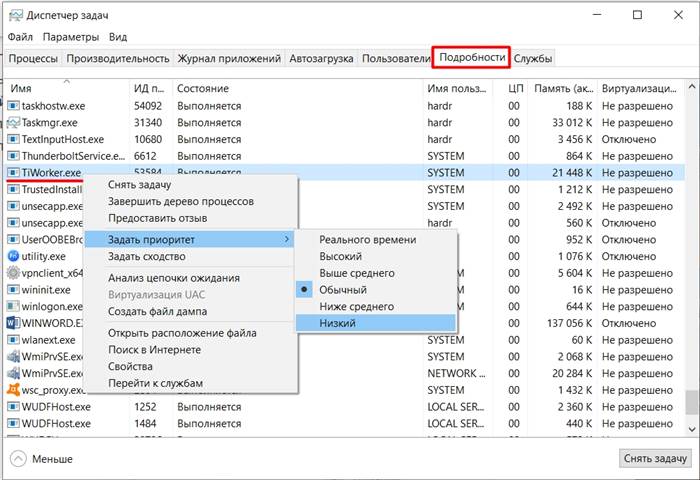The image size is (700, 480).
Task: Click the TextInputHost.exe process icon
Action: tap(13, 139)
